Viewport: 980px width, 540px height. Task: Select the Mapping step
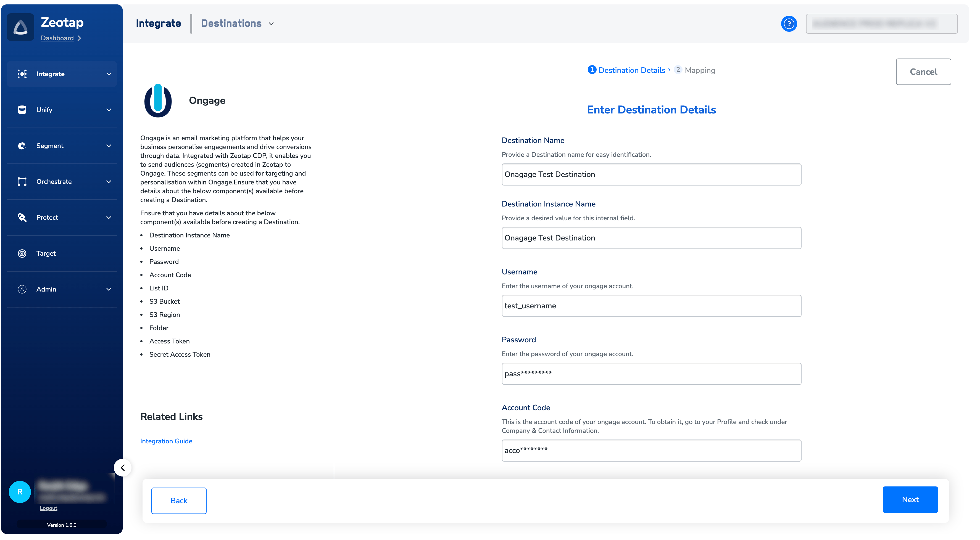695,70
